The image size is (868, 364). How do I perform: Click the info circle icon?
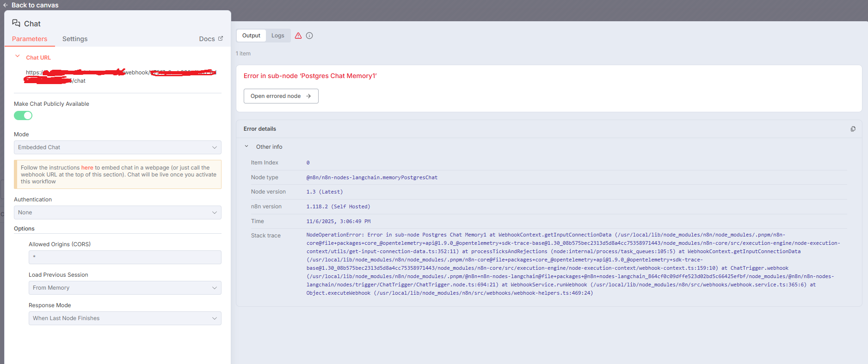click(309, 36)
